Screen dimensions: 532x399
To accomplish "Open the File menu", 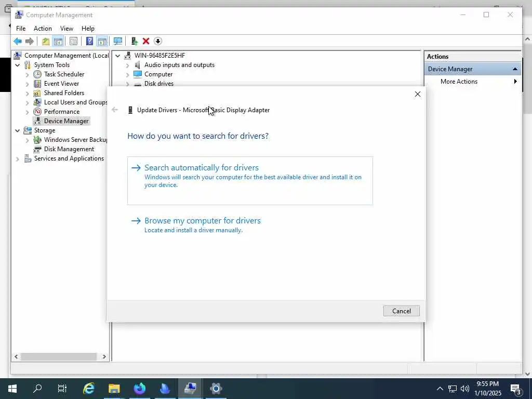I will click(21, 29).
